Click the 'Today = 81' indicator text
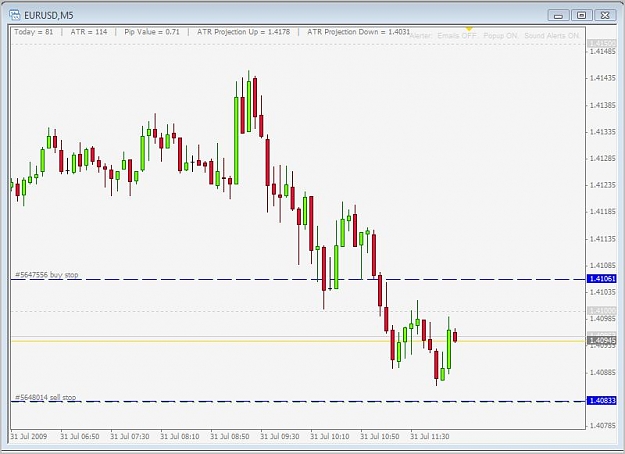Screen dimensions: 625x454 click(34, 32)
